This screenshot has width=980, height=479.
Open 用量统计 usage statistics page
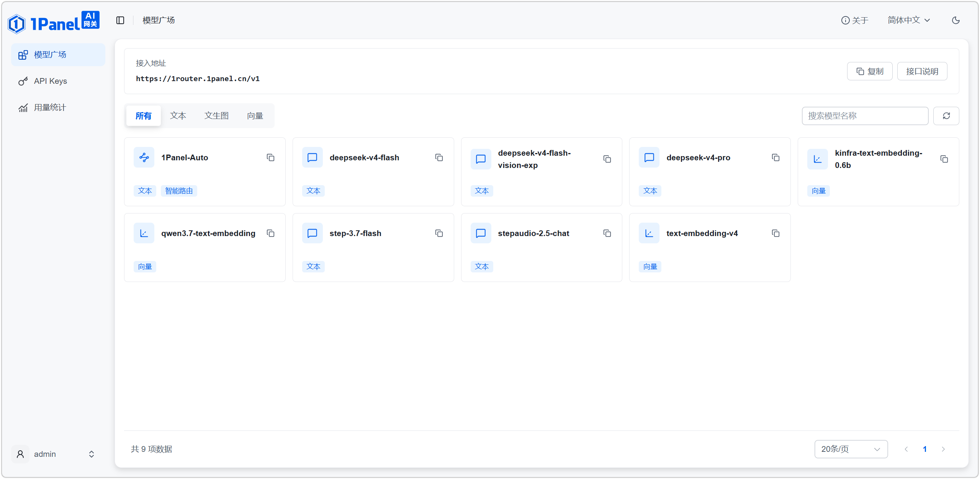click(58, 108)
